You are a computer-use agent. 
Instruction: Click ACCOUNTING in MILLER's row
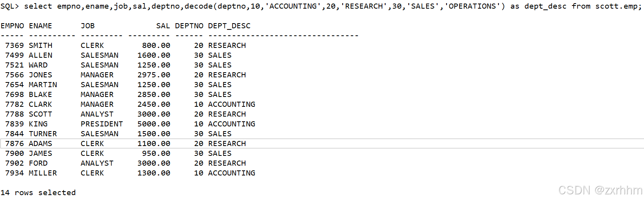(x=232, y=173)
